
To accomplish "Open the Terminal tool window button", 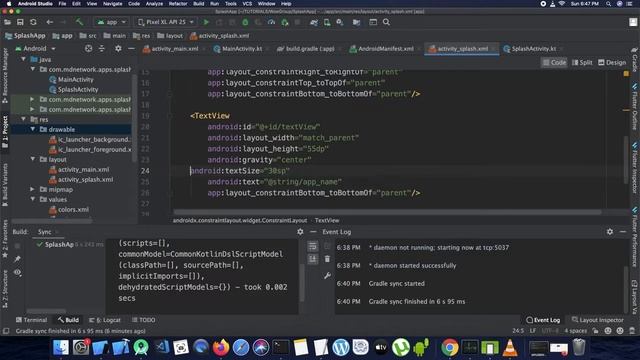I will tap(31, 320).
